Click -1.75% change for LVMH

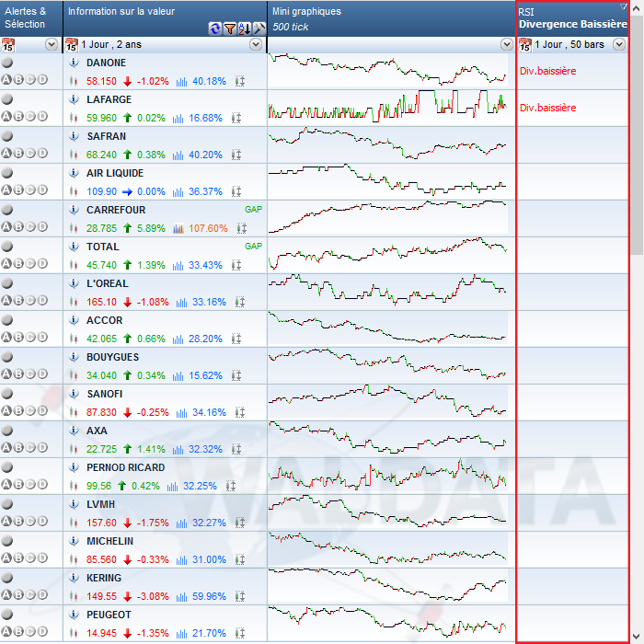pyautogui.click(x=153, y=523)
